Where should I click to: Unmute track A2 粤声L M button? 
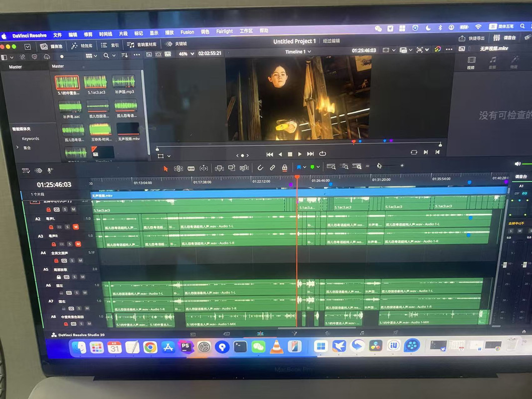coord(76,226)
